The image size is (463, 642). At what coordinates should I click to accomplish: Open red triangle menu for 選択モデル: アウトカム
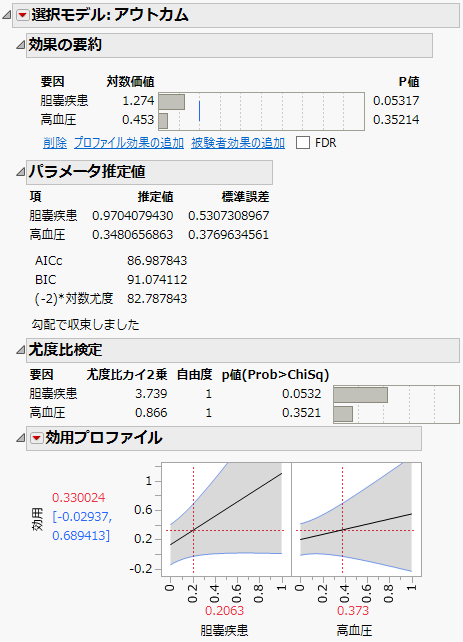click(22, 15)
